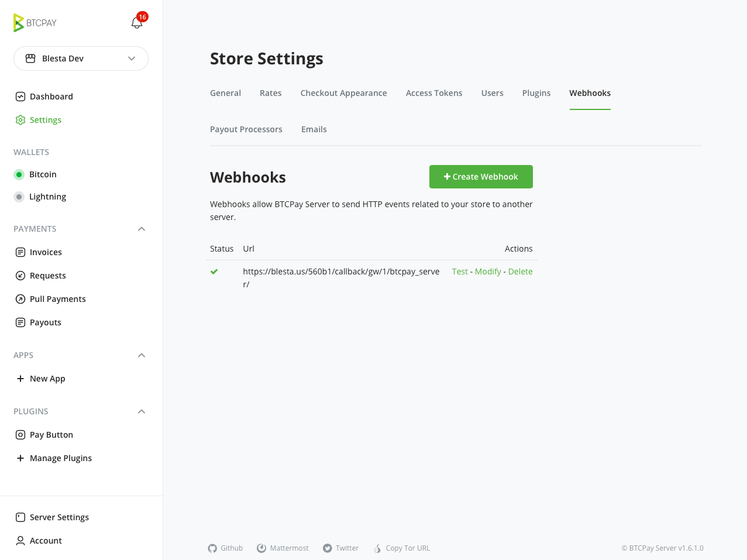Collapse the Apps section chevron
Screen dimensions: 747x560
[142, 355]
